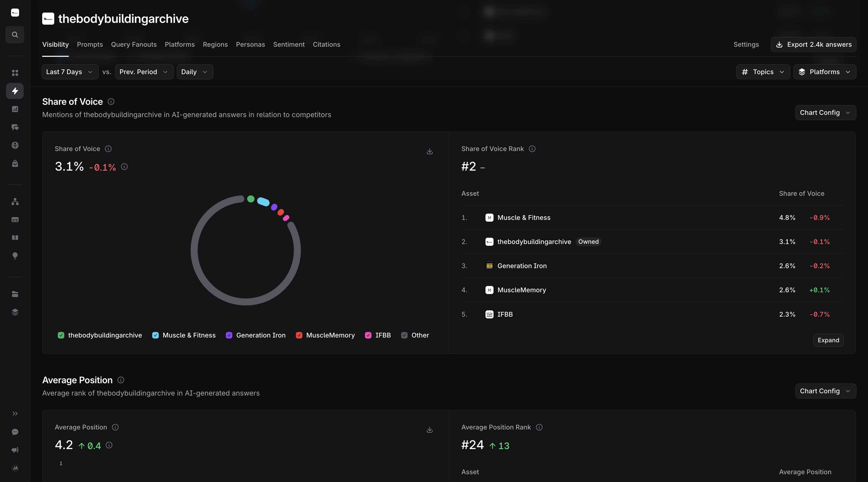Switch to the Sentiment tab
868x482 pixels.
[289, 44]
